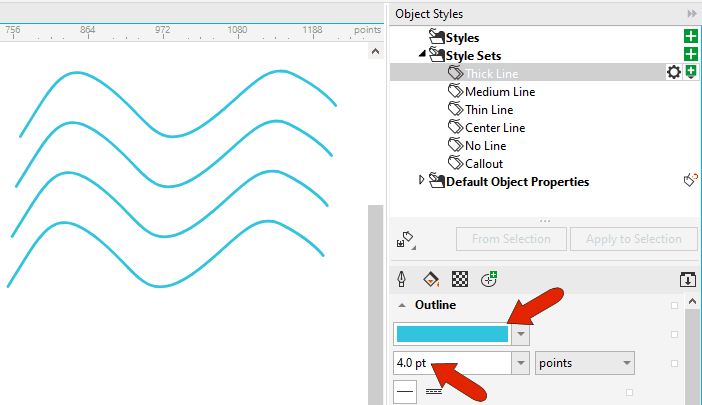The image size is (702, 405).
Task: Click the gear icon on Thick Line
Action: tap(674, 73)
